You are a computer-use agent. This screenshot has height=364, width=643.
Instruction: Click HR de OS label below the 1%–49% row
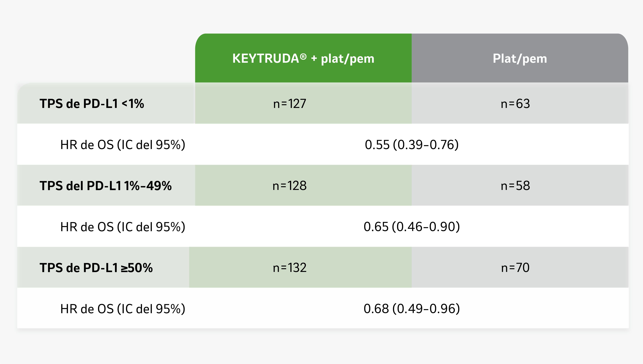123,227
